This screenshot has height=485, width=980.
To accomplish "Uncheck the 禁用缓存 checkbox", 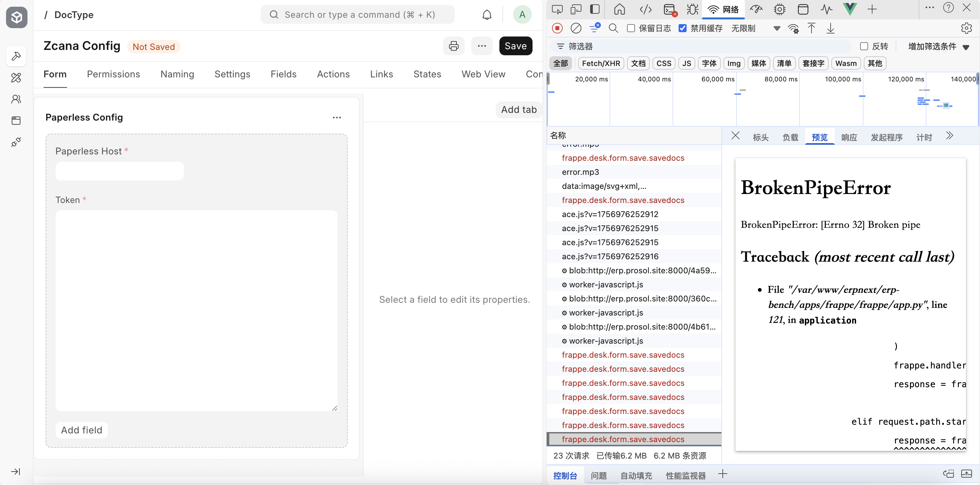I will 683,28.
